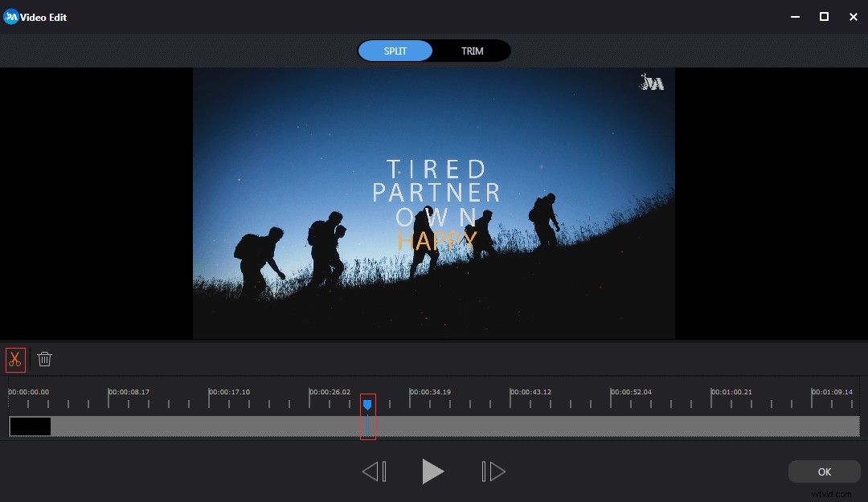Jump to 00:00:34.19 on the timeline ruler

coord(430,393)
